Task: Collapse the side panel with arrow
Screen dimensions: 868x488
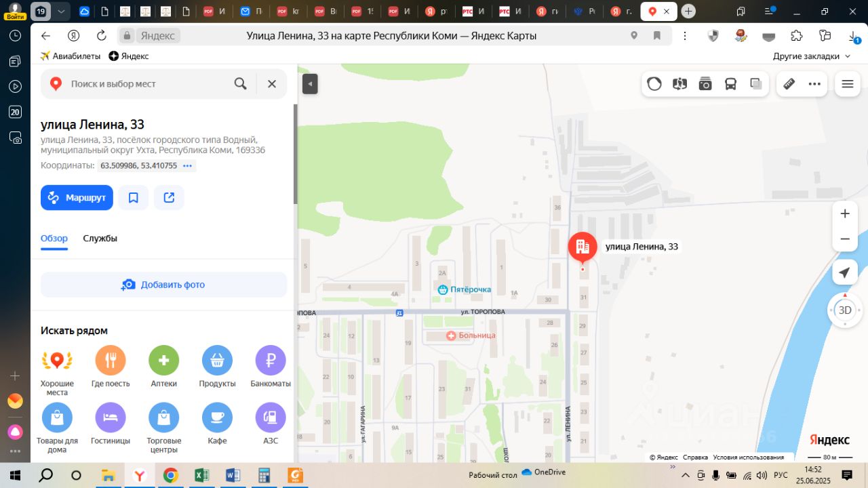Action: click(310, 84)
